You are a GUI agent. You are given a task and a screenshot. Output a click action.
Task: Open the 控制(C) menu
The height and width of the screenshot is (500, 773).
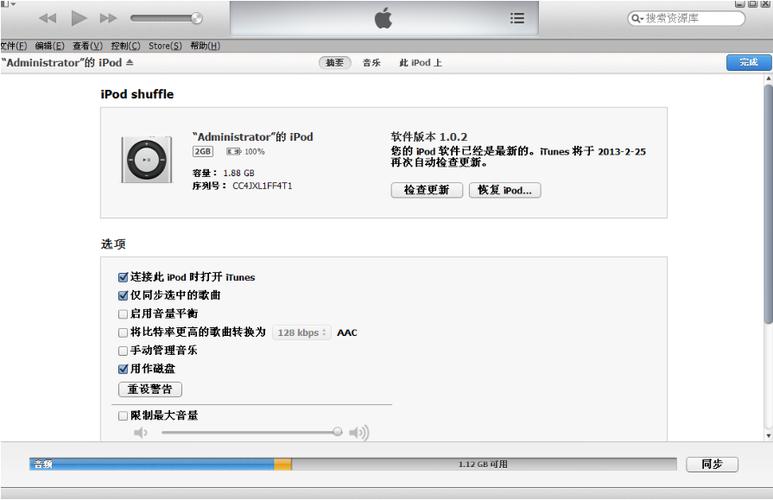click(126, 46)
